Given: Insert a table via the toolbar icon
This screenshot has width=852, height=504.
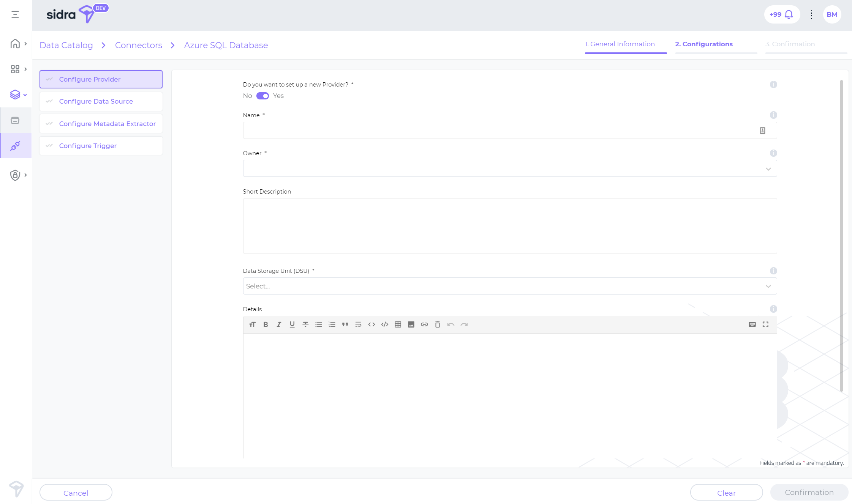Looking at the screenshot, I should (x=398, y=324).
